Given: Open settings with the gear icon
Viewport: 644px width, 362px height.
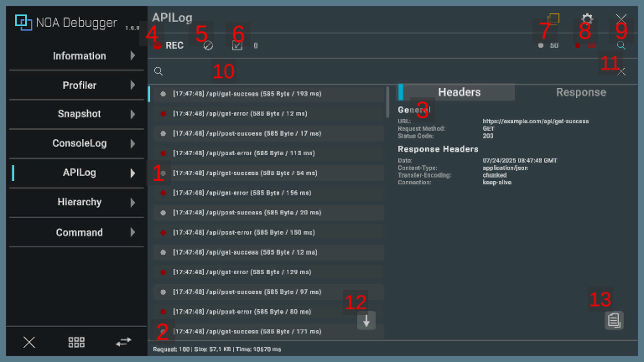Looking at the screenshot, I should pos(587,18).
